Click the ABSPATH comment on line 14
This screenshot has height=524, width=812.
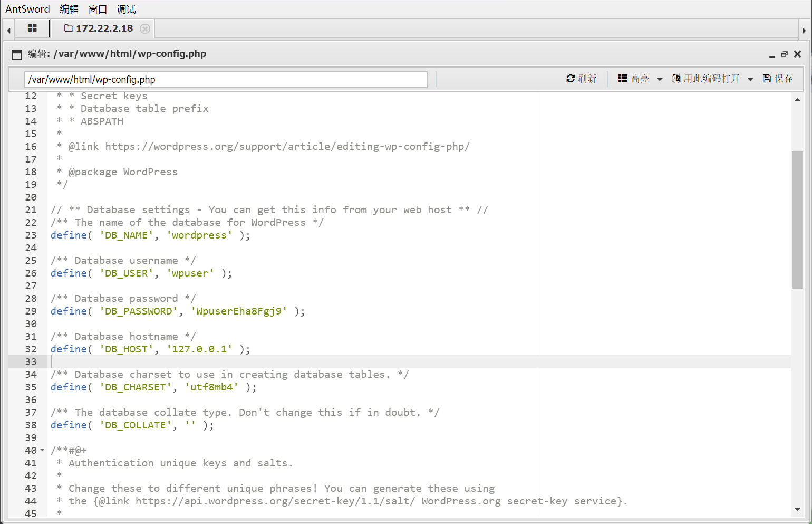tap(102, 121)
